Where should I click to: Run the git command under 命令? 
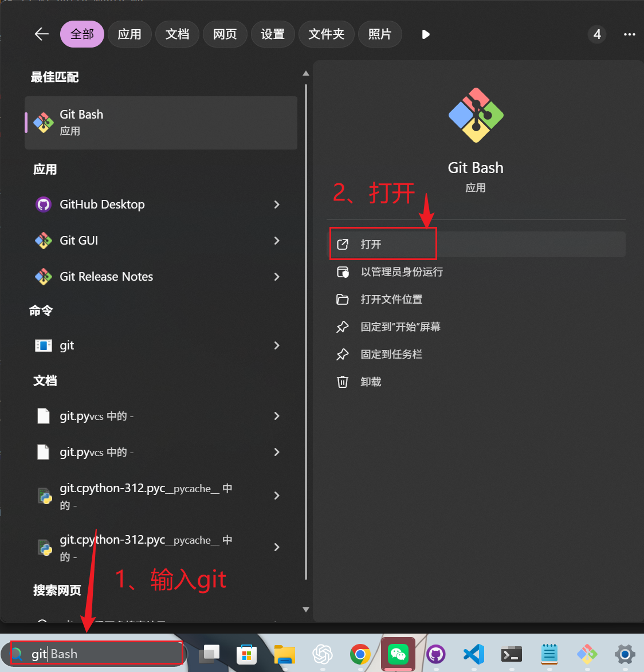[x=66, y=345]
